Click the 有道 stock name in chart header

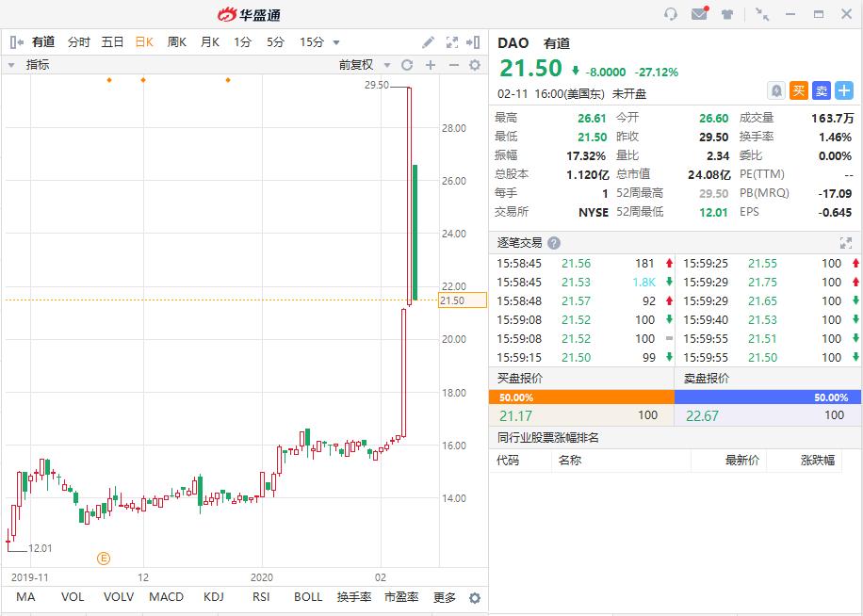coord(43,41)
